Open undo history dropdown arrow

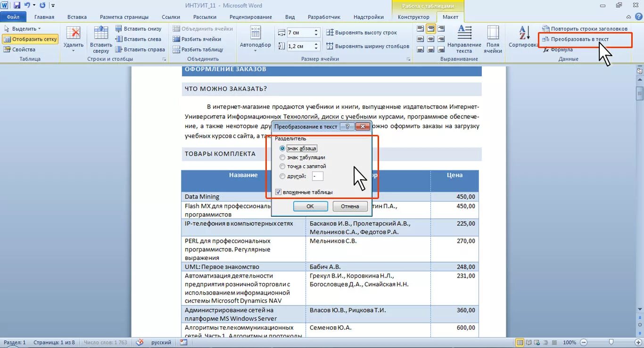tap(34, 6)
